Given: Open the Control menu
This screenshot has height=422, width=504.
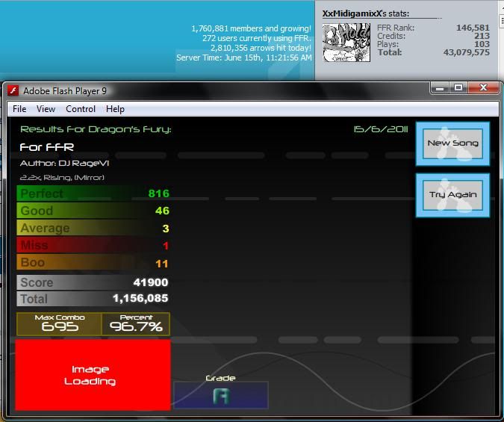Looking at the screenshot, I should coord(81,109).
